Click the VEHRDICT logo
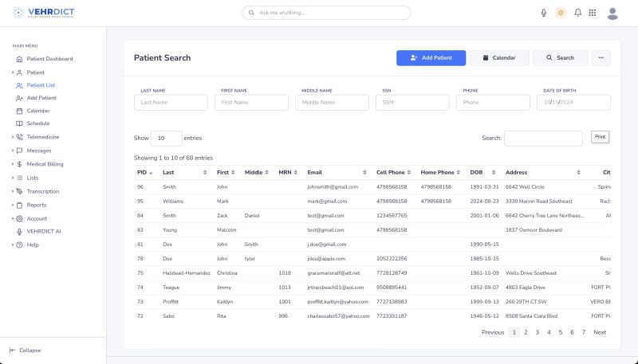The image size is (638, 364). coord(44,13)
